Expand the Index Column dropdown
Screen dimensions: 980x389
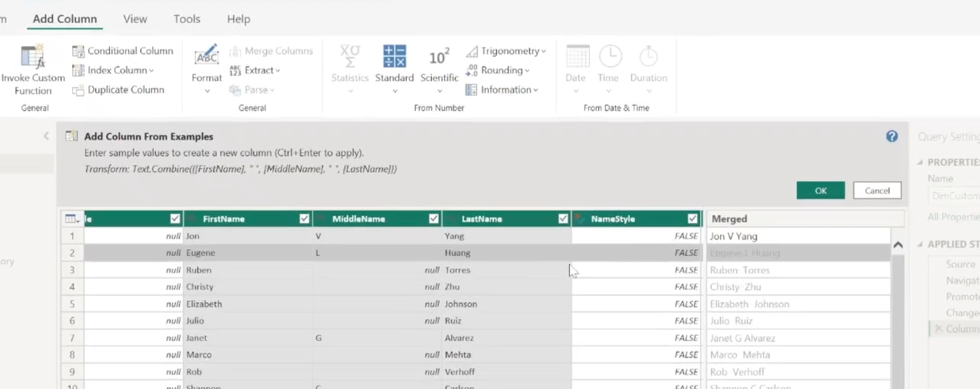(151, 71)
